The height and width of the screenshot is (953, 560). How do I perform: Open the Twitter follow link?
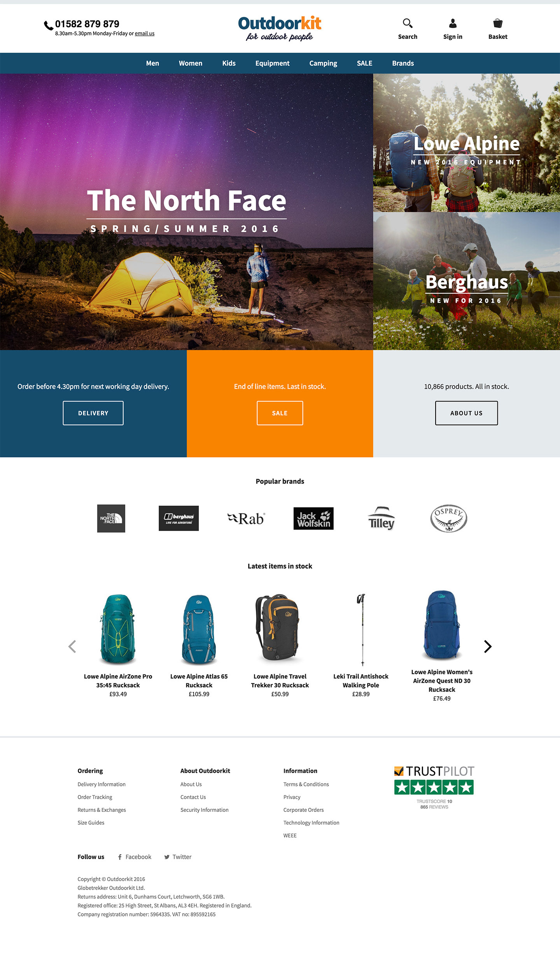coord(178,857)
